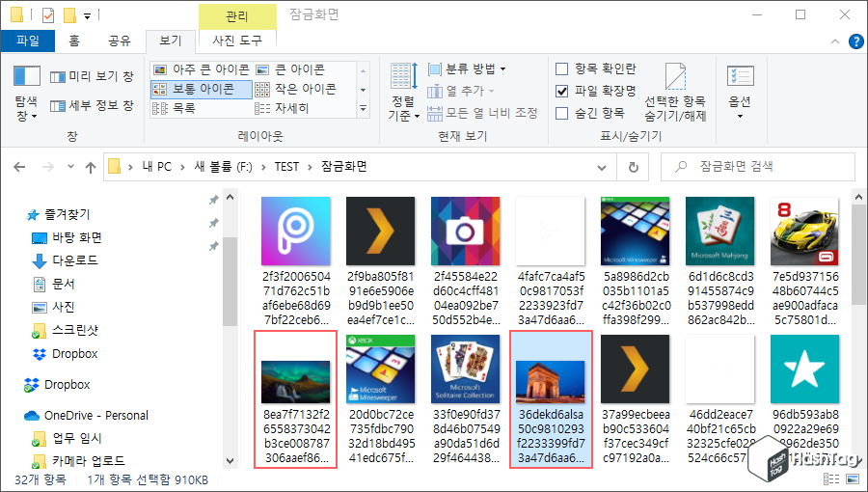The image size is (868, 492).
Task: Click 내 PC in address bar
Action: coord(156,167)
